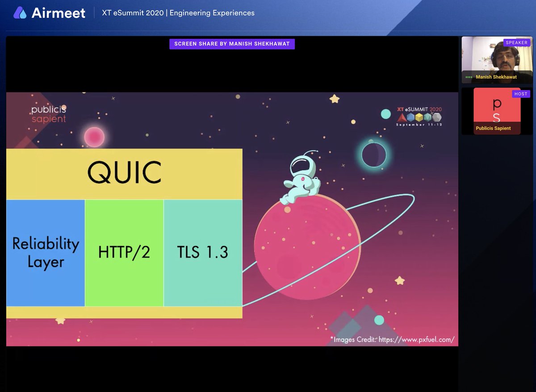Open the Publicis Sapient host tile
The image size is (536, 392).
click(x=497, y=111)
